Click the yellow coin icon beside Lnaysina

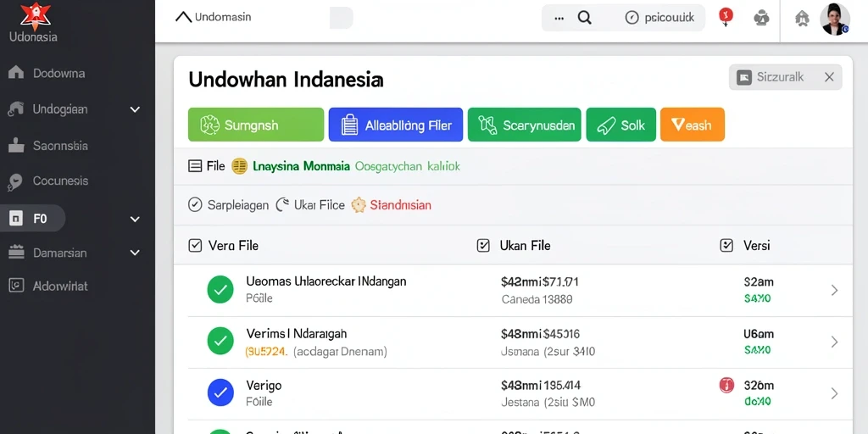[239, 166]
